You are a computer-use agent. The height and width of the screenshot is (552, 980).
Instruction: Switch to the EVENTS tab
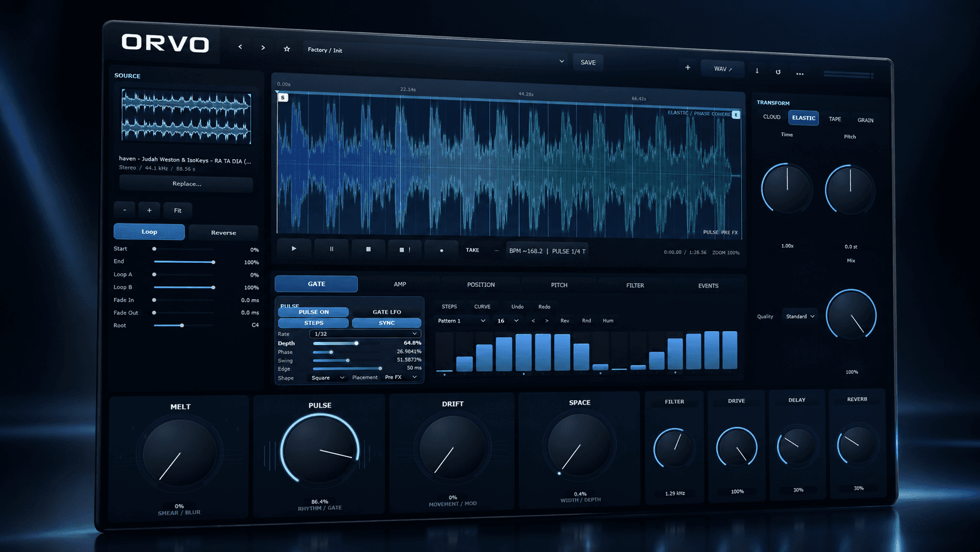point(708,286)
